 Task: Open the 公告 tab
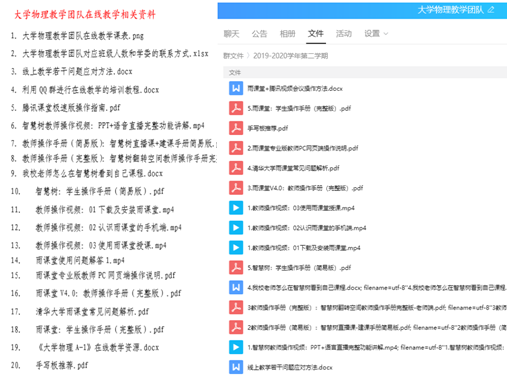[259, 34]
